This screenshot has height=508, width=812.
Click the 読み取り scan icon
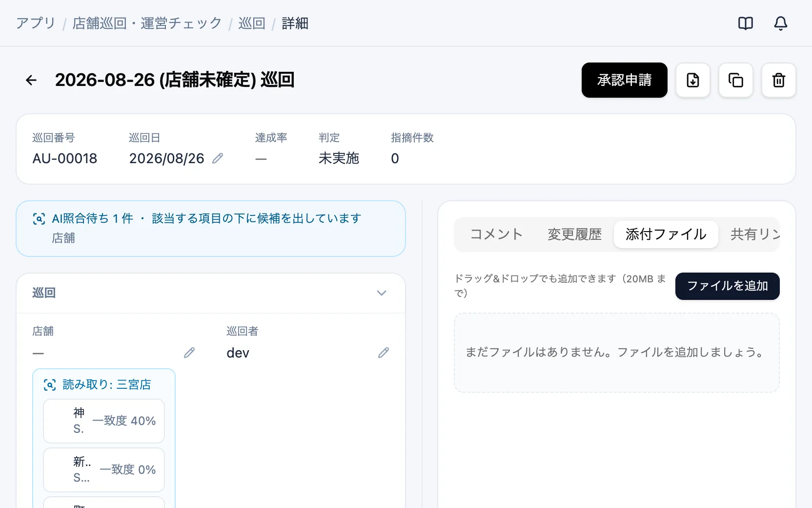(x=50, y=385)
